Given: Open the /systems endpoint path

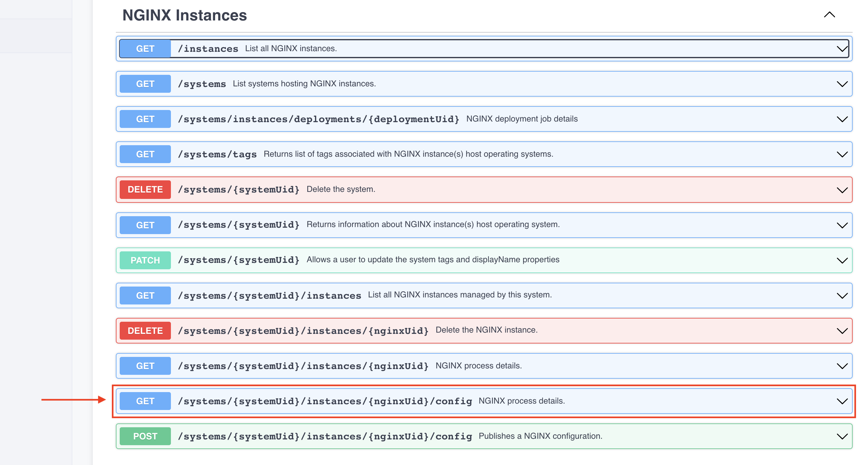Looking at the screenshot, I should tap(202, 84).
